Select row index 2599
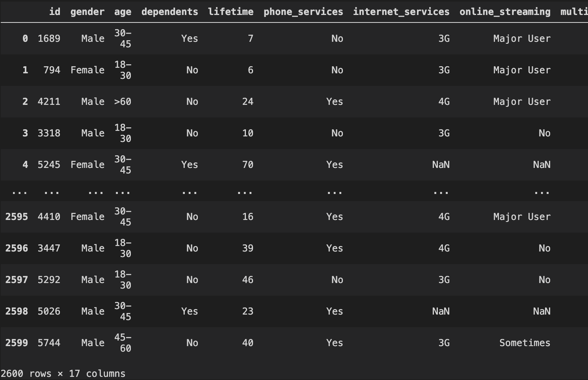588x380 pixels. [x=17, y=343]
